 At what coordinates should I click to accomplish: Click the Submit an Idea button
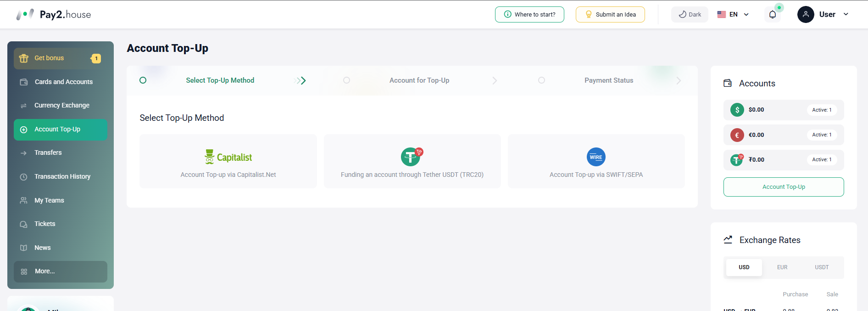point(610,14)
